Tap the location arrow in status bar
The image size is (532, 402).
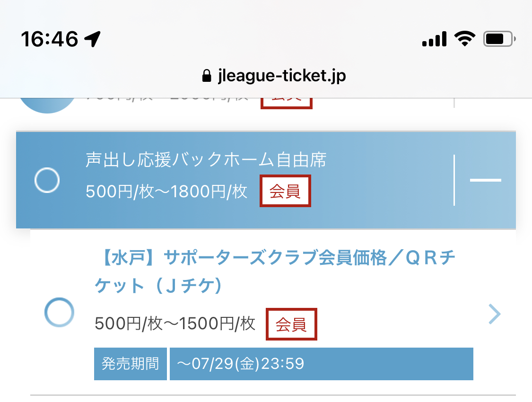coord(93,39)
